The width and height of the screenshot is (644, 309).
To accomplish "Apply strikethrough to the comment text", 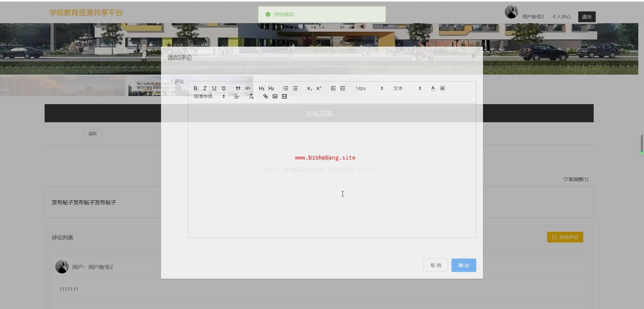I will [224, 88].
